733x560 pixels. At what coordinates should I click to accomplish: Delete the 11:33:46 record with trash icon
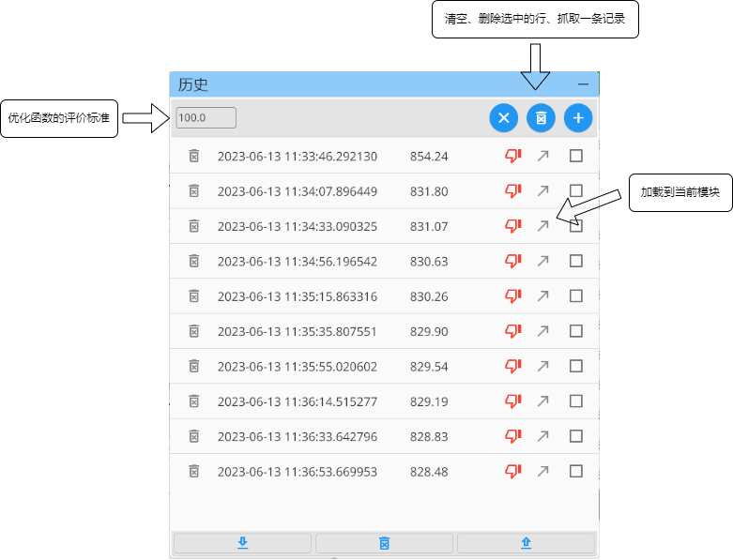[x=194, y=156]
